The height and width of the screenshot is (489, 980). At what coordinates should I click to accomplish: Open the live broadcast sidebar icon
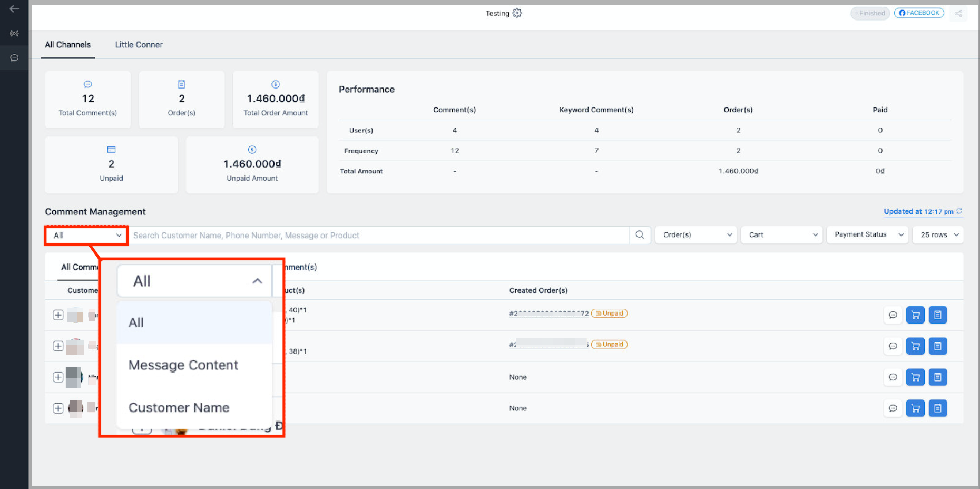click(14, 33)
